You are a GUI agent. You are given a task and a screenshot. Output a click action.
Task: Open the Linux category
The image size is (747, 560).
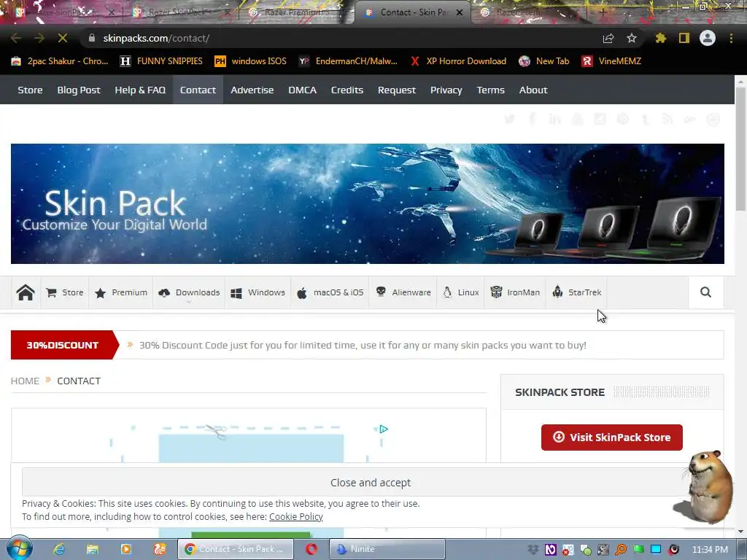coord(461,292)
